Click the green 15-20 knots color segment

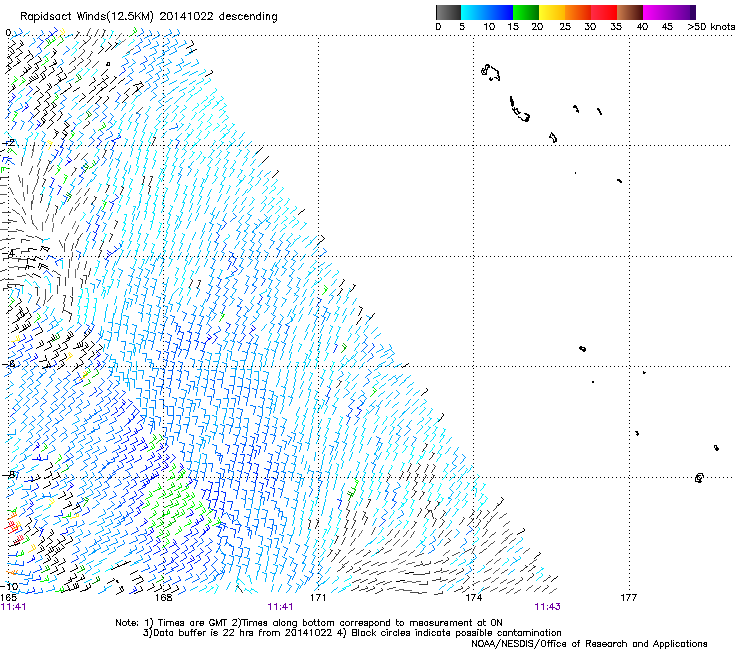click(526, 12)
